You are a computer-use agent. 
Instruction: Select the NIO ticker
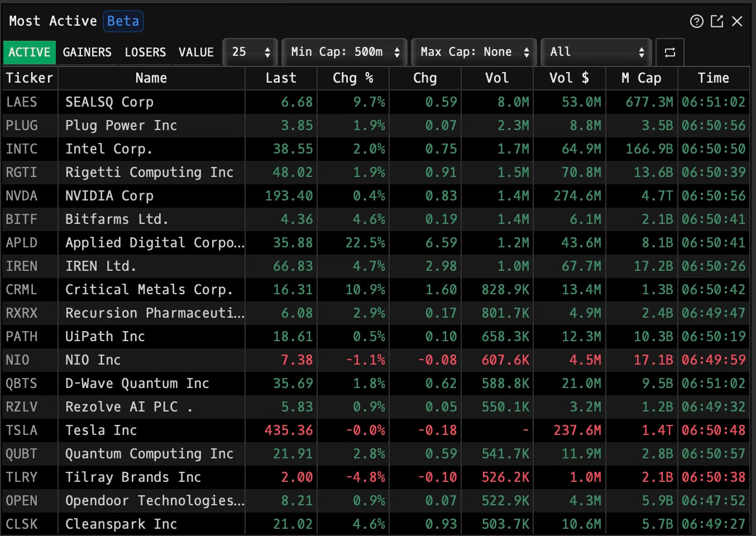pyautogui.click(x=17, y=360)
